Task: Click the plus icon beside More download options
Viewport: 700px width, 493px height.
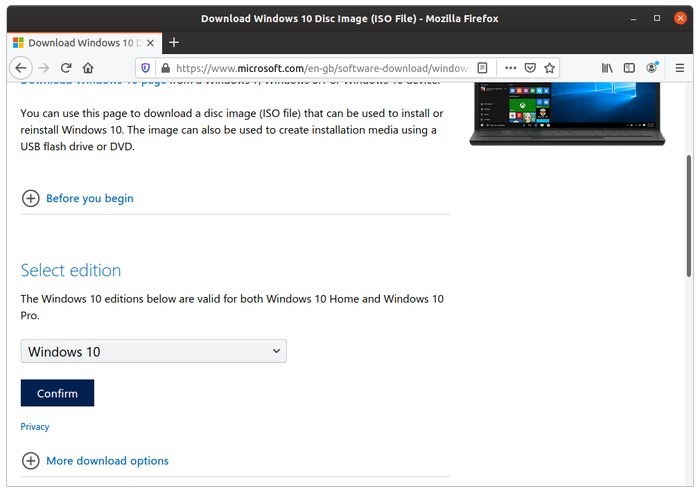Action: pyautogui.click(x=31, y=460)
